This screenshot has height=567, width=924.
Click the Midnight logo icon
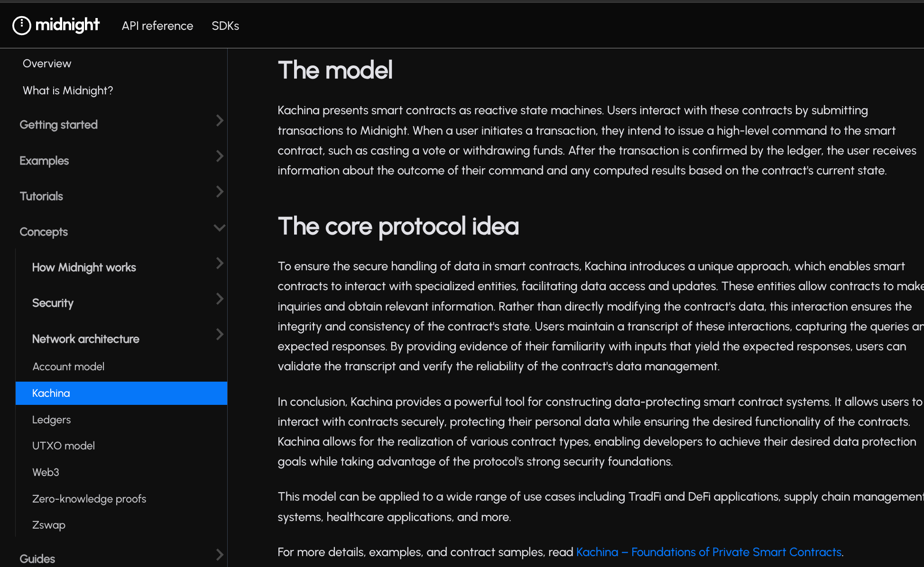(x=21, y=25)
